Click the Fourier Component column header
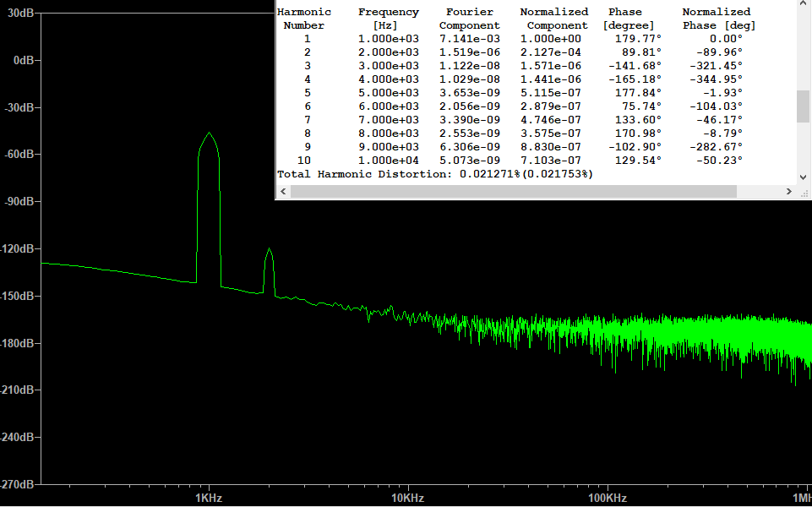The width and height of the screenshot is (812, 507). (470, 19)
